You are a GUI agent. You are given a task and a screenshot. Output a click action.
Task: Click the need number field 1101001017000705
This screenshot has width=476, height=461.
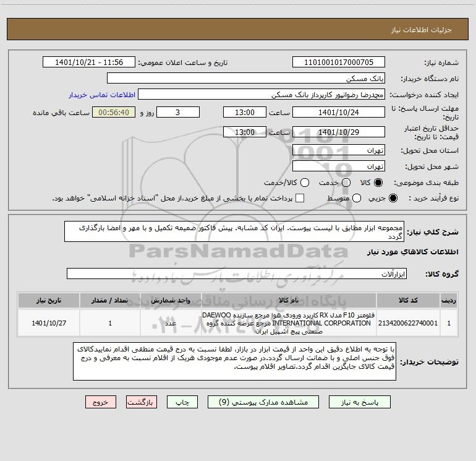coord(339,62)
